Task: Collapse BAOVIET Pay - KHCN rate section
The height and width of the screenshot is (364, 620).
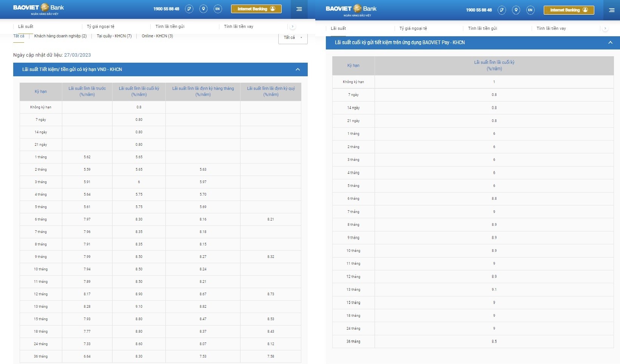Action: pos(473,43)
